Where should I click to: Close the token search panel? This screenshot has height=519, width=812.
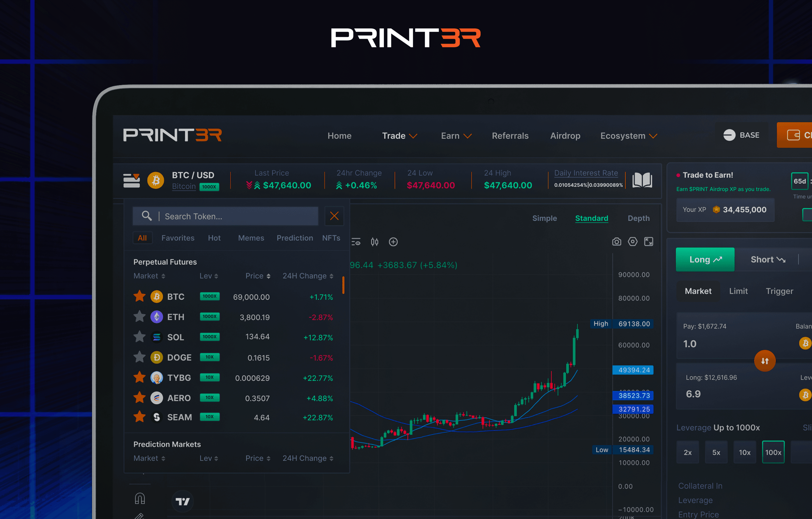point(334,216)
